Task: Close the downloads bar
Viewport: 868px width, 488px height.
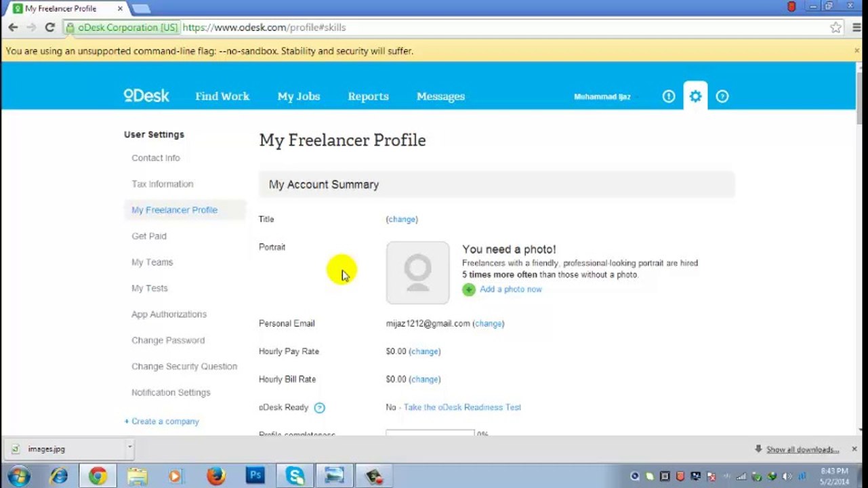Action: click(854, 449)
